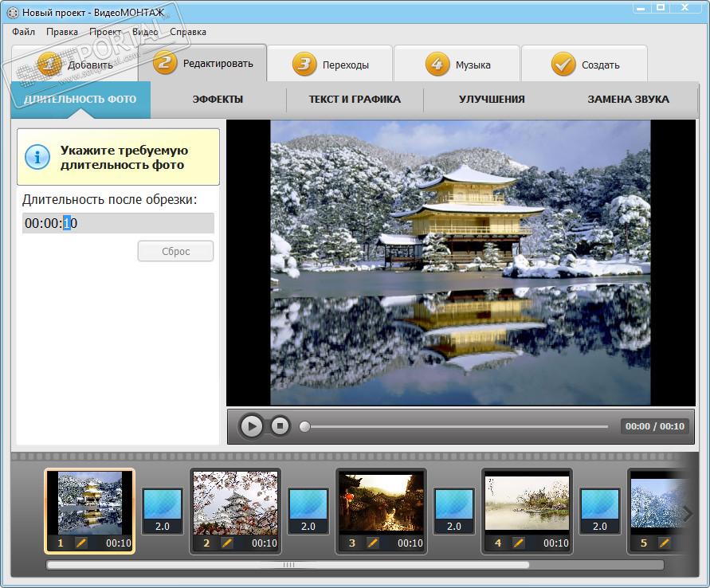Click the playback seek slider handle
710x588 pixels.
(304, 426)
